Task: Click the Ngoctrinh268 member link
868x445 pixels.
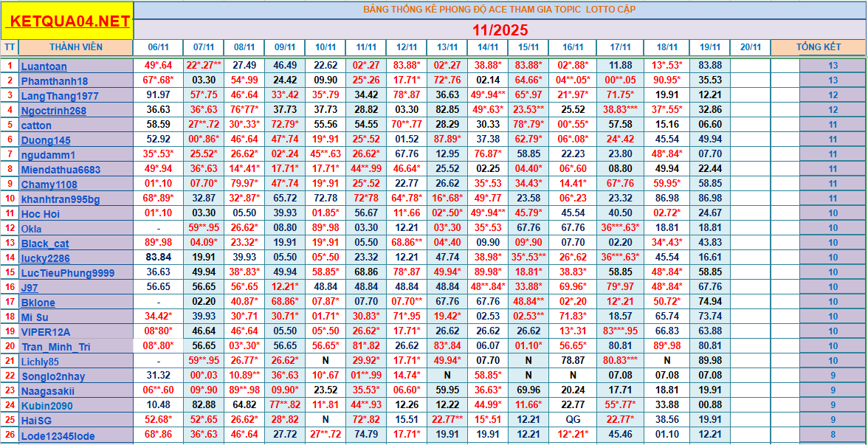Action: coord(53,111)
